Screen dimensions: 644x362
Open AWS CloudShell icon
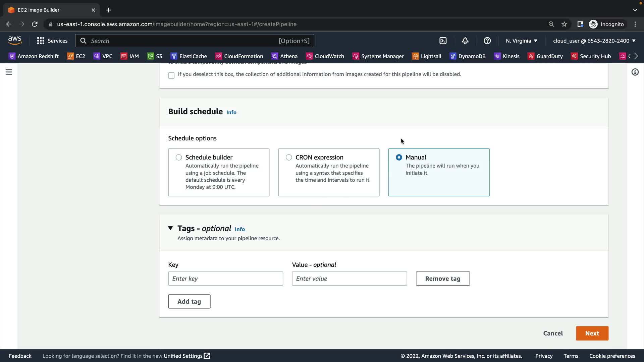(443, 41)
